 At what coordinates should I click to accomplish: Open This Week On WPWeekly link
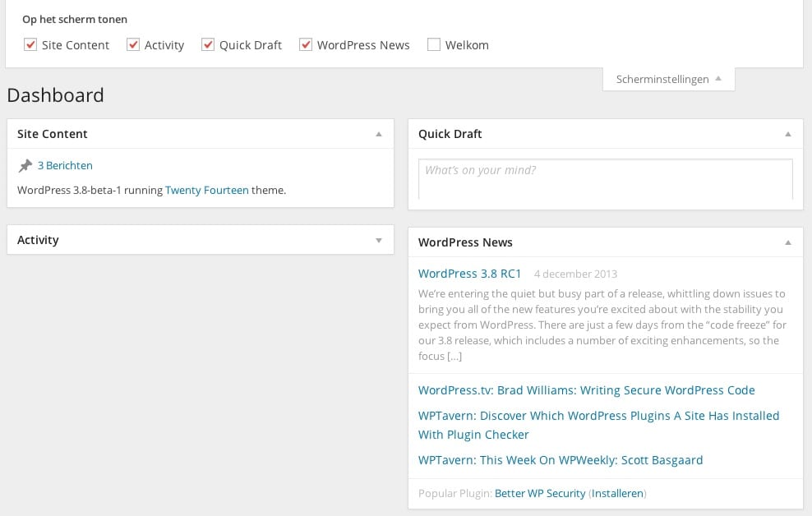[x=561, y=460]
